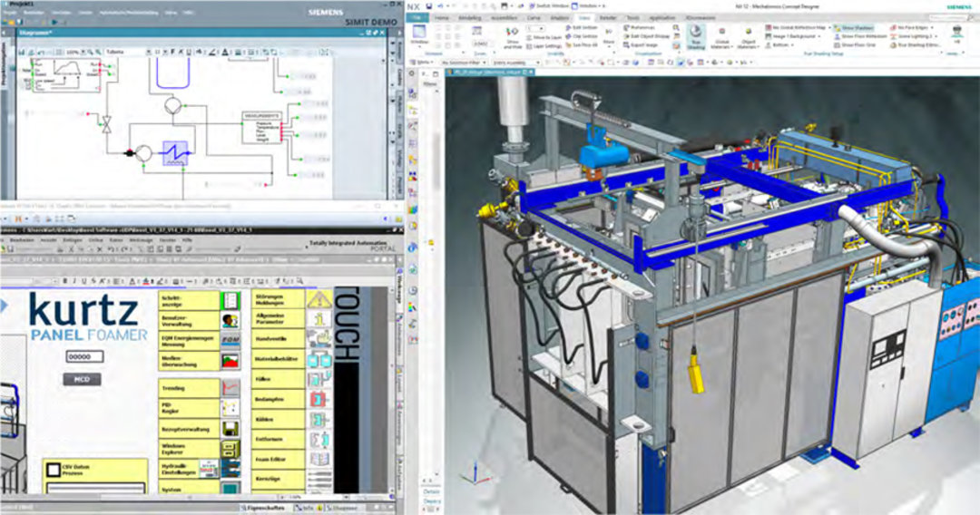Click the Entformen button
Viewport: 980px width, 515px height.
click(x=279, y=439)
